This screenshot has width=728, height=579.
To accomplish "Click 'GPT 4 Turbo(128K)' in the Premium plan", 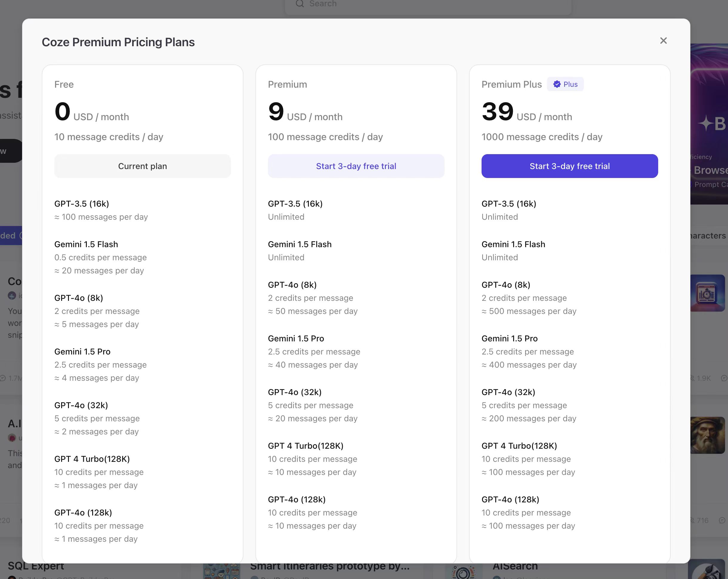I will pos(306,446).
